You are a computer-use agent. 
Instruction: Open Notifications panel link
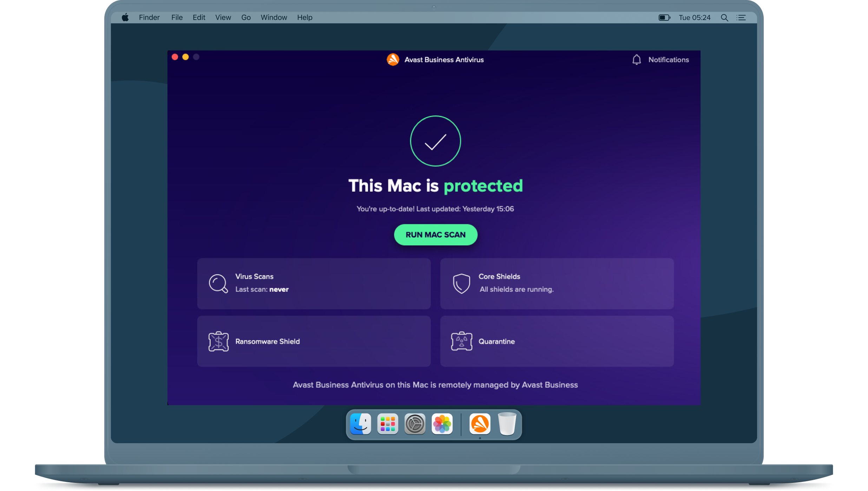(x=660, y=60)
